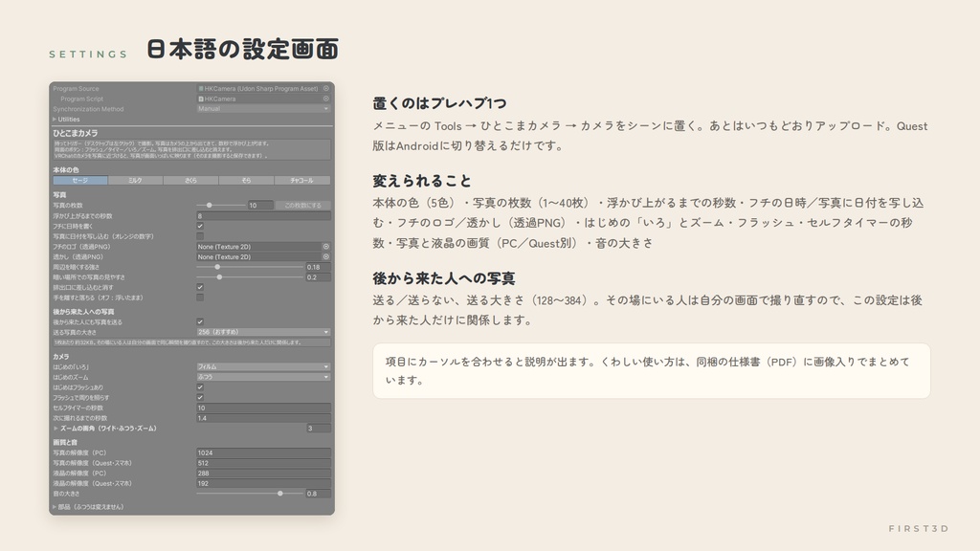Open the Synchronization Method dropdown set to Manual
The width and height of the screenshot is (980, 551).
coord(263,109)
